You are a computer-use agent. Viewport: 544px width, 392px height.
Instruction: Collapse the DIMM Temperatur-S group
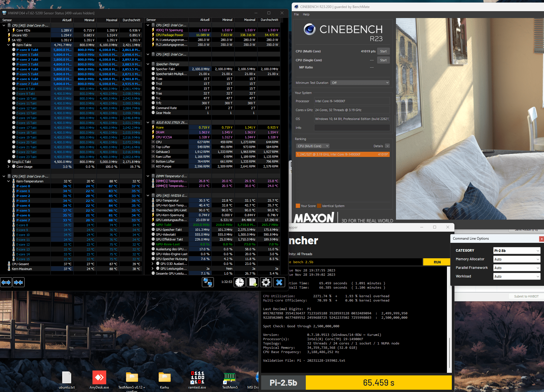148,176
